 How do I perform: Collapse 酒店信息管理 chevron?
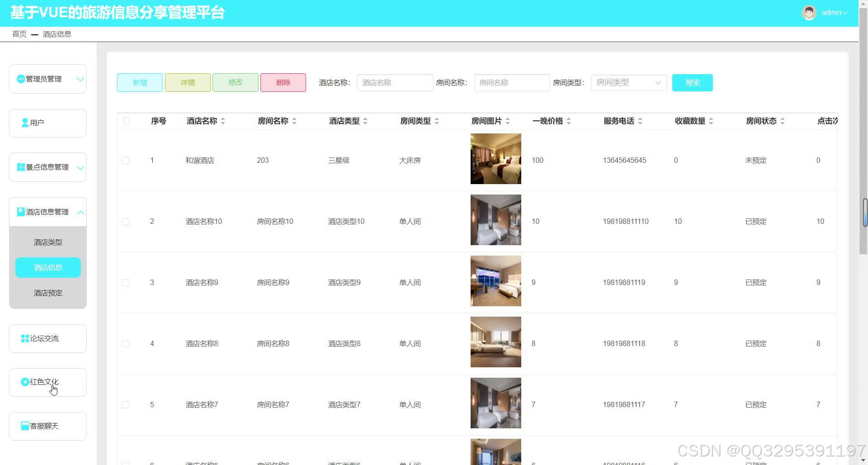point(80,212)
